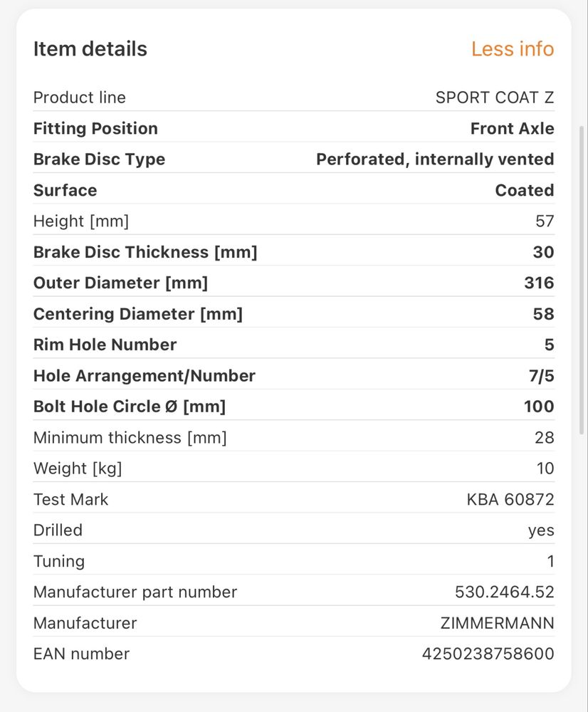This screenshot has width=588, height=712.
Task: Select the Centering Diameter value 58
Action: pos(543,314)
